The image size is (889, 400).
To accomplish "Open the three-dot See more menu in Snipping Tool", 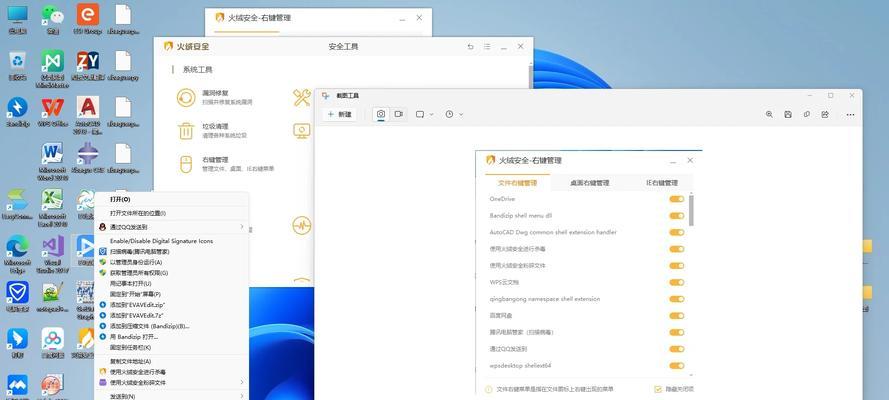I will click(850, 114).
